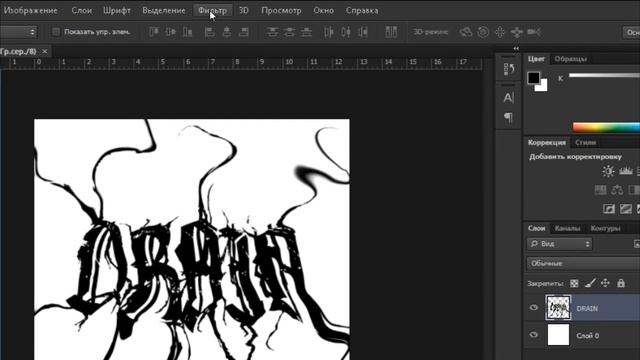Click the align bottom edges icon

(x=187, y=32)
